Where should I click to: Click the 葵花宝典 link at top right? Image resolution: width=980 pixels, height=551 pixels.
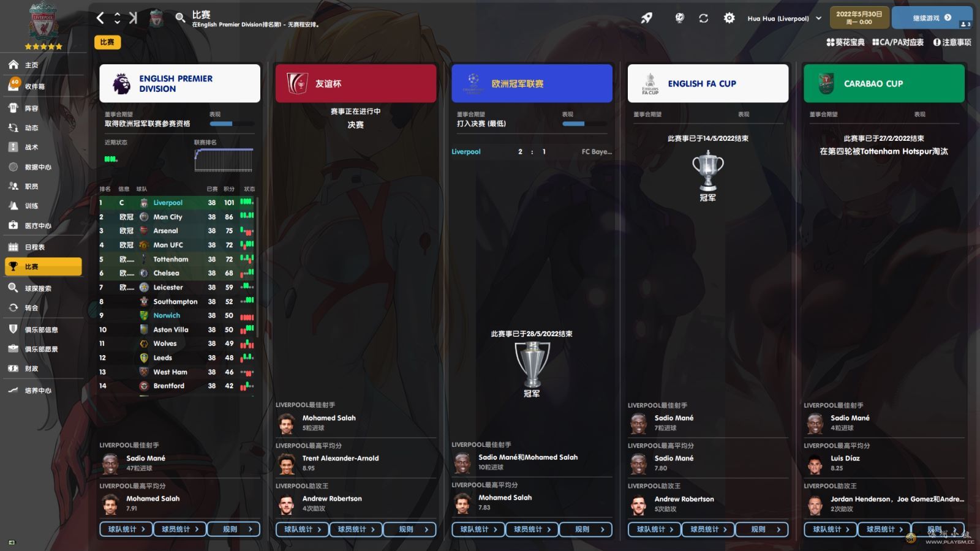coord(845,42)
